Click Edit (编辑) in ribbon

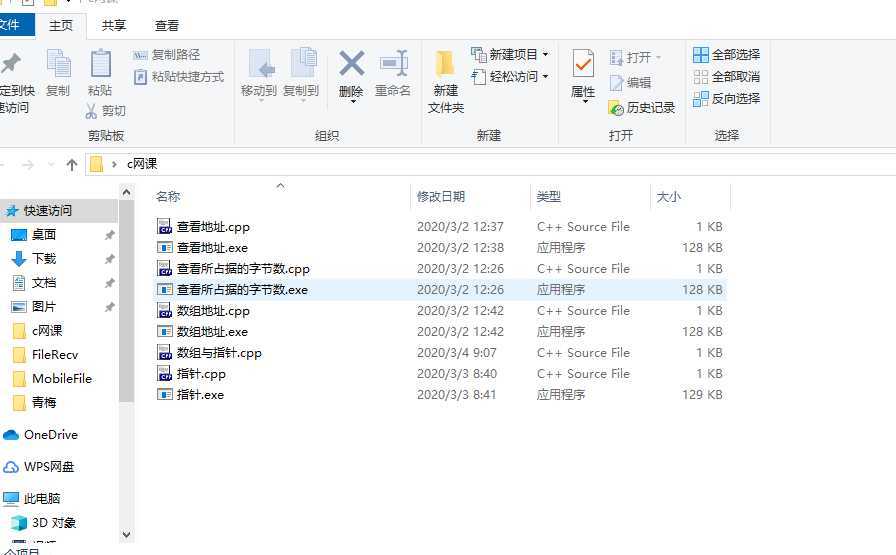pyautogui.click(x=631, y=82)
